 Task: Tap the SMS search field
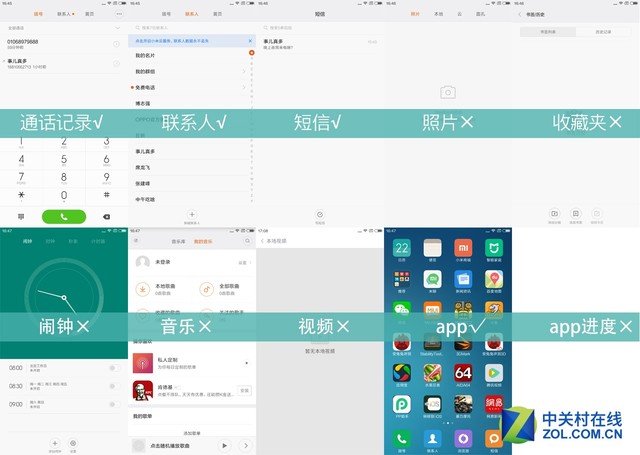pos(320,28)
